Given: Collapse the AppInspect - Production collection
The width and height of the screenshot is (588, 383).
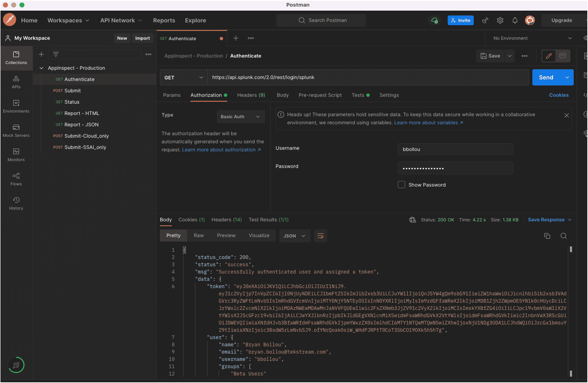Looking at the screenshot, I should (x=41, y=68).
